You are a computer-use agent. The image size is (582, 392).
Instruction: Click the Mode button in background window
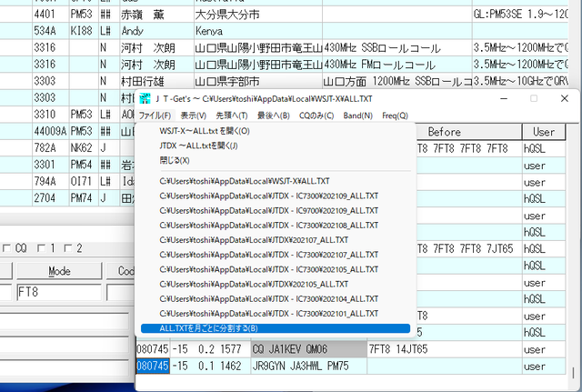tap(59, 271)
